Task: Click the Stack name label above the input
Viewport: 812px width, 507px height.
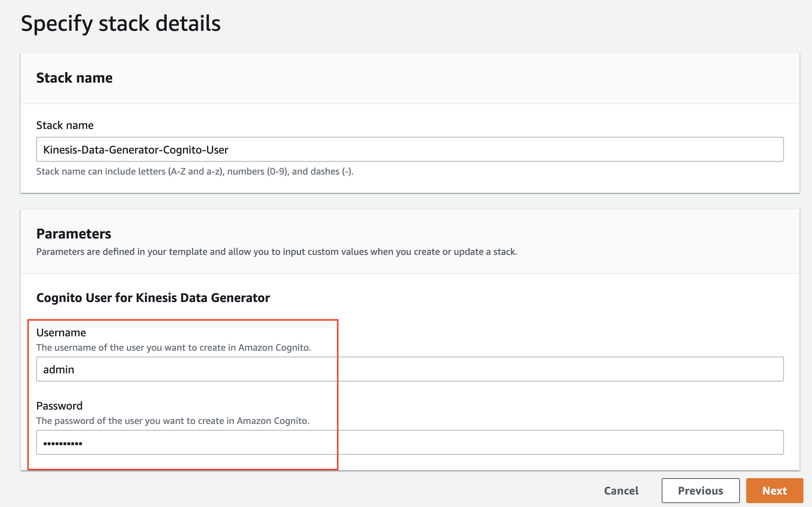Action: 65,125
